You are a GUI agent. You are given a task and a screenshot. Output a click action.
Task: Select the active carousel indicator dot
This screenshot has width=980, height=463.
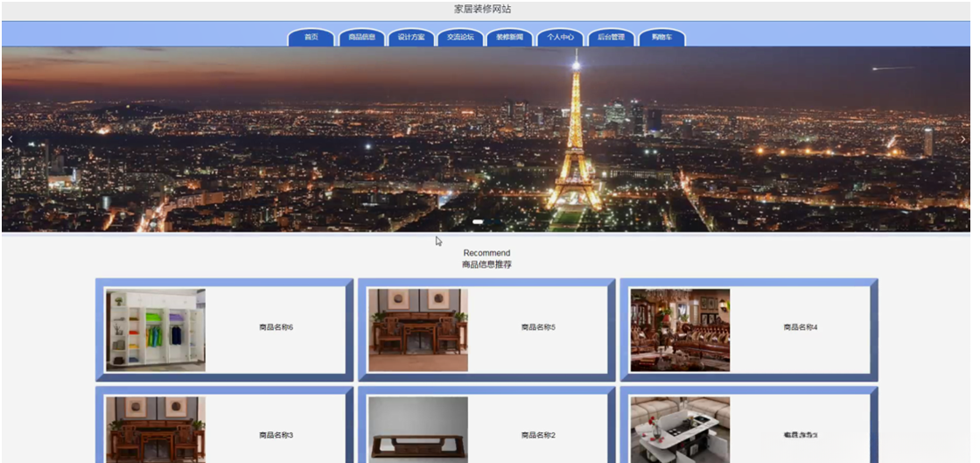[x=478, y=221]
